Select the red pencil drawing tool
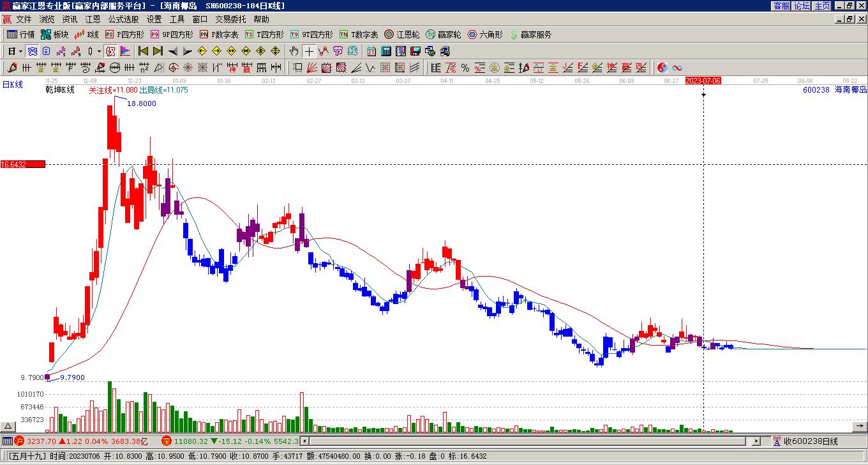The image size is (868, 465). [13, 68]
